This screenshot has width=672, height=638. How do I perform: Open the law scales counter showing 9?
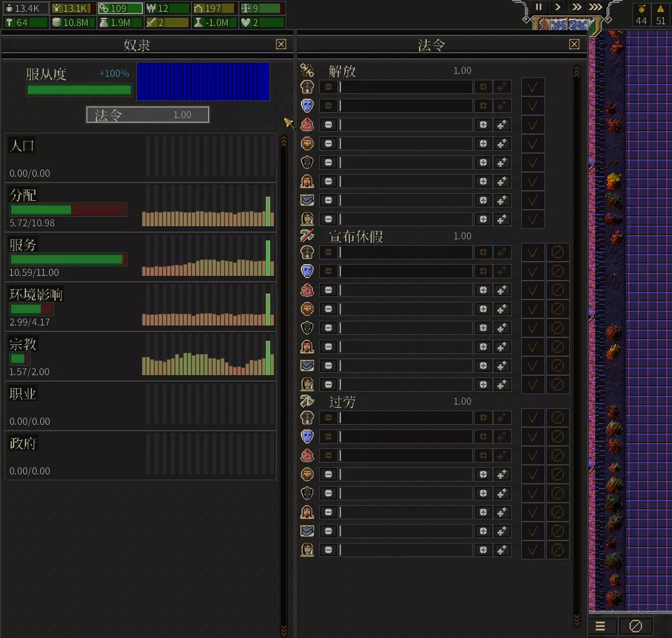coord(261,8)
